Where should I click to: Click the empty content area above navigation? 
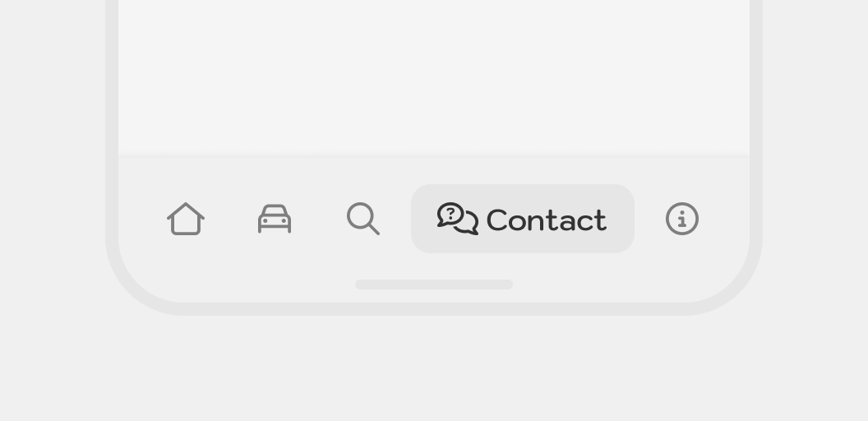coord(434,76)
